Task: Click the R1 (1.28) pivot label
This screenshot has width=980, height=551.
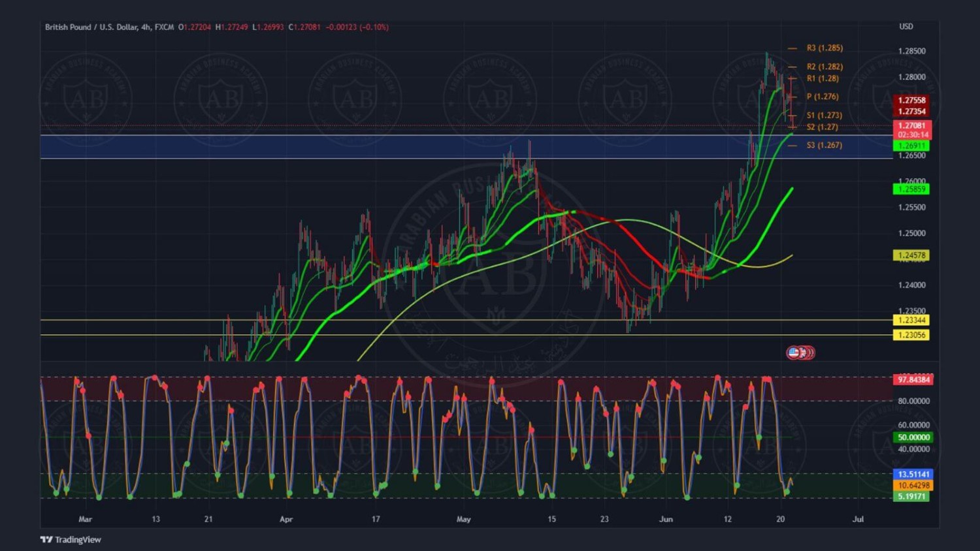Action: coord(823,78)
